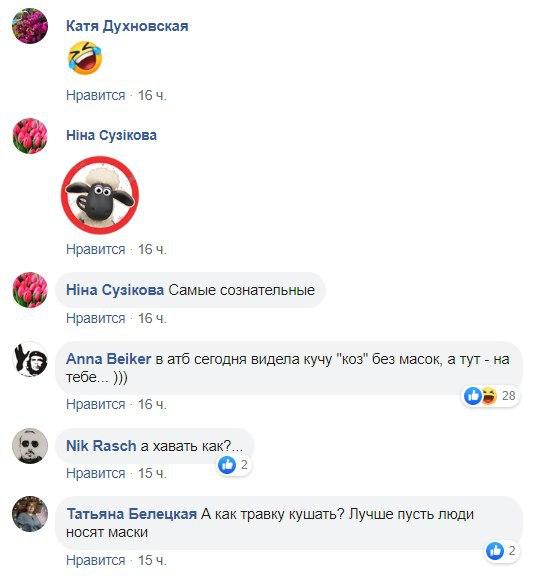
Task: Click Нравится under Катя Духновская's emoji comment
Action: click(96, 95)
